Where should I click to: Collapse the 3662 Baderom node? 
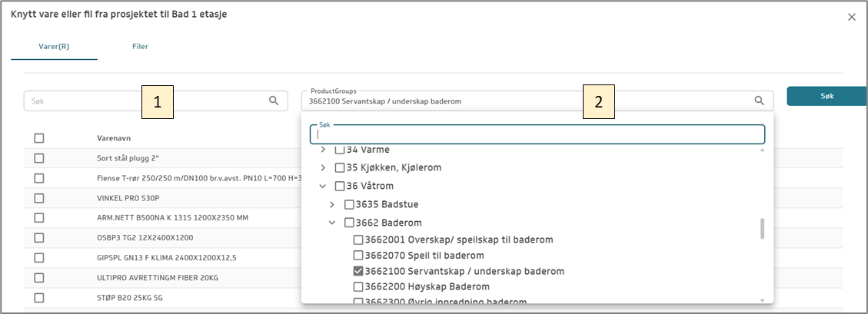(332, 223)
